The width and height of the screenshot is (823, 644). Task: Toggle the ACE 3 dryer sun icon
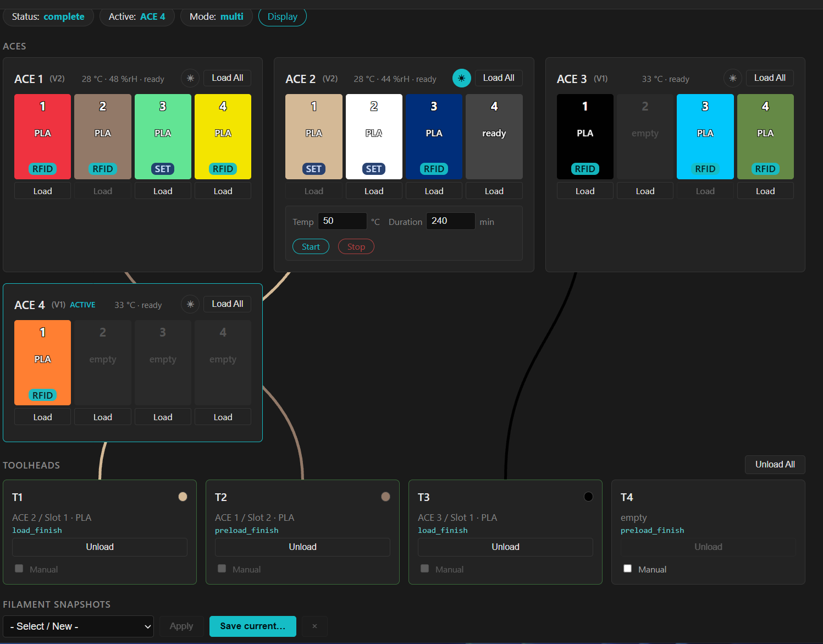pyautogui.click(x=732, y=78)
